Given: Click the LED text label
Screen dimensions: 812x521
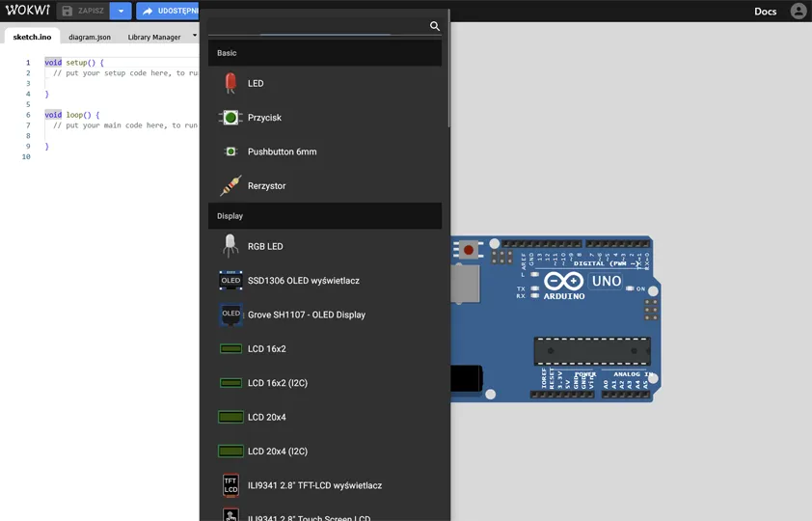Looking at the screenshot, I should click(x=256, y=83).
